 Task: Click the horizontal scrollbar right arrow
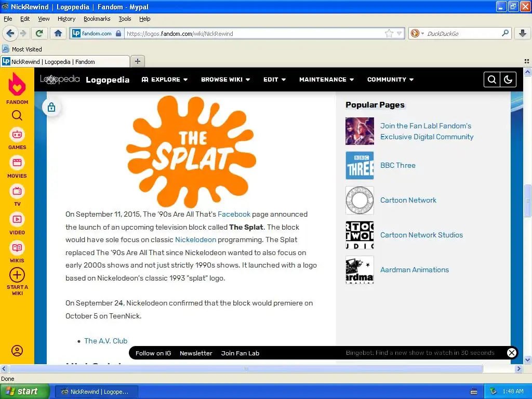click(x=518, y=368)
